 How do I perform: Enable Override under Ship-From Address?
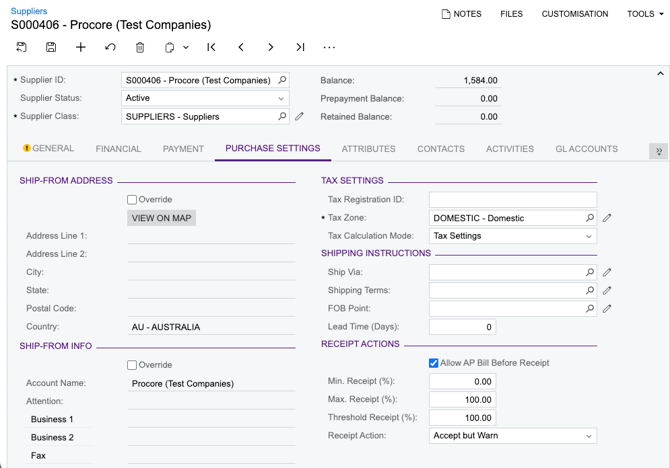[132, 200]
